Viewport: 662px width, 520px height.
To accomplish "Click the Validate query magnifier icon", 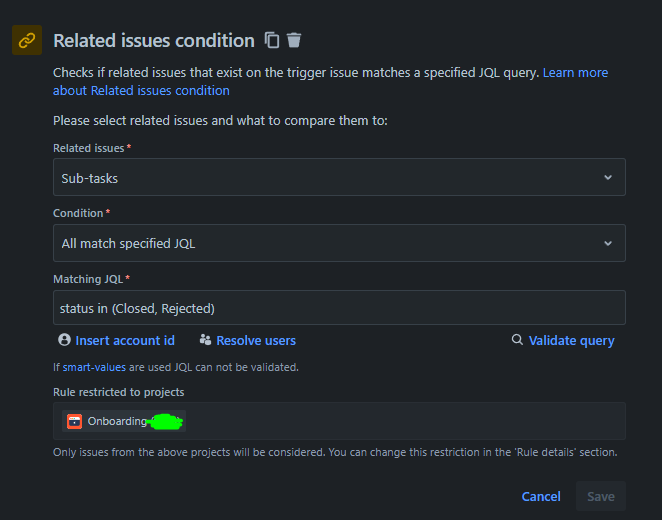I will point(517,340).
